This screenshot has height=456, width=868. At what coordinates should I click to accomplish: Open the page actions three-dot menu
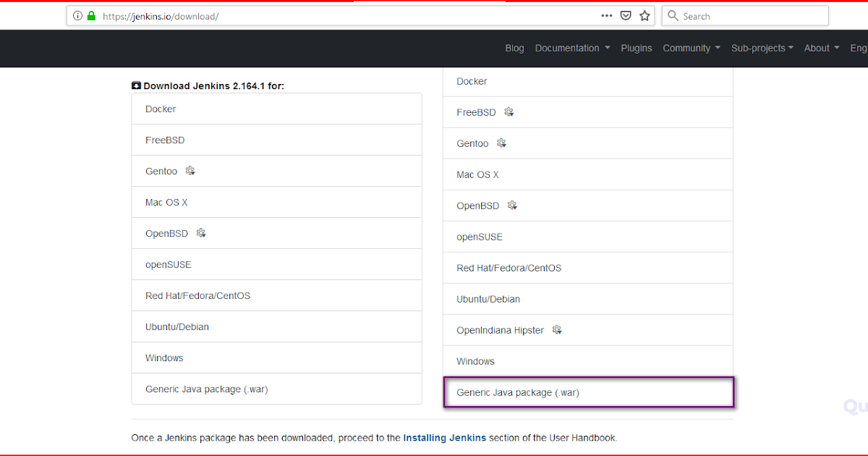(607, 16)
